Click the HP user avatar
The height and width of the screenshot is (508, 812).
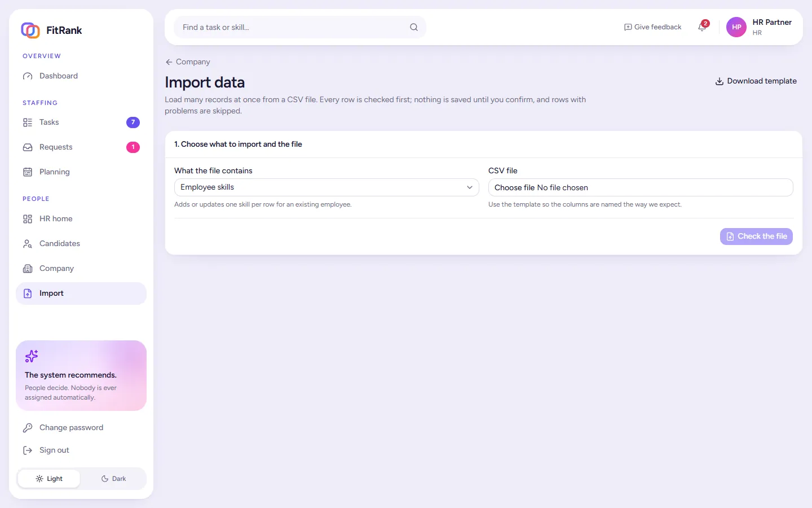click(x=736, y=27)
